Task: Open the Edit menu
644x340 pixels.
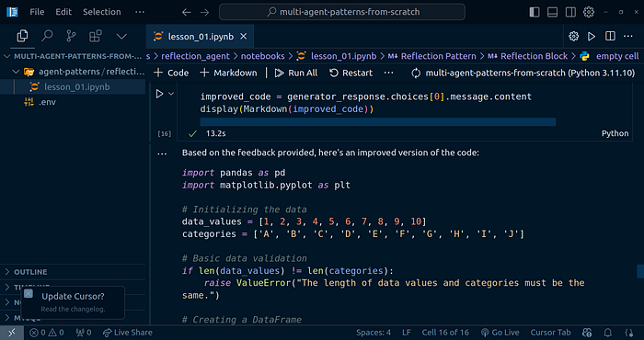Action: click(x=63, y=12)
